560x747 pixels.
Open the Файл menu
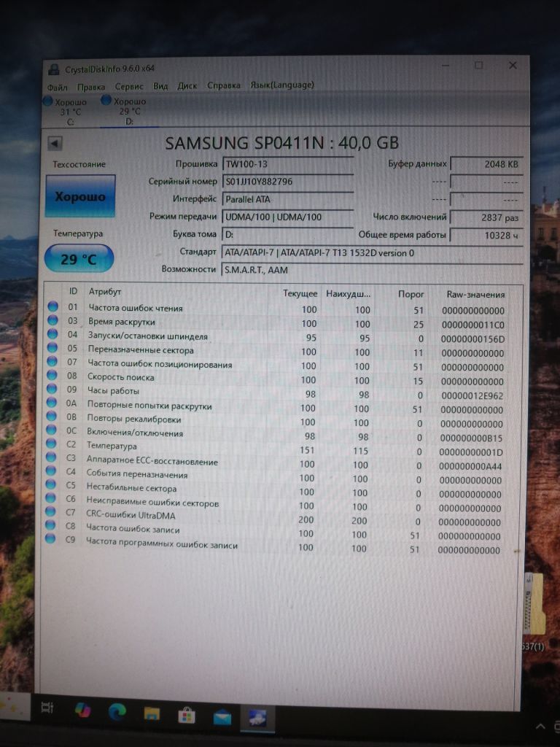pyautogui.click(x=57, y=88)
